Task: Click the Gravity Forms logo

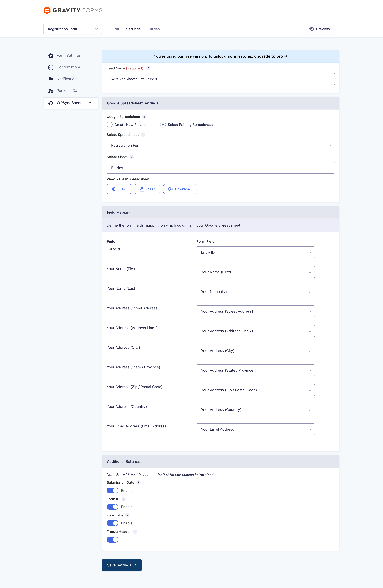Action: (73, 10)
